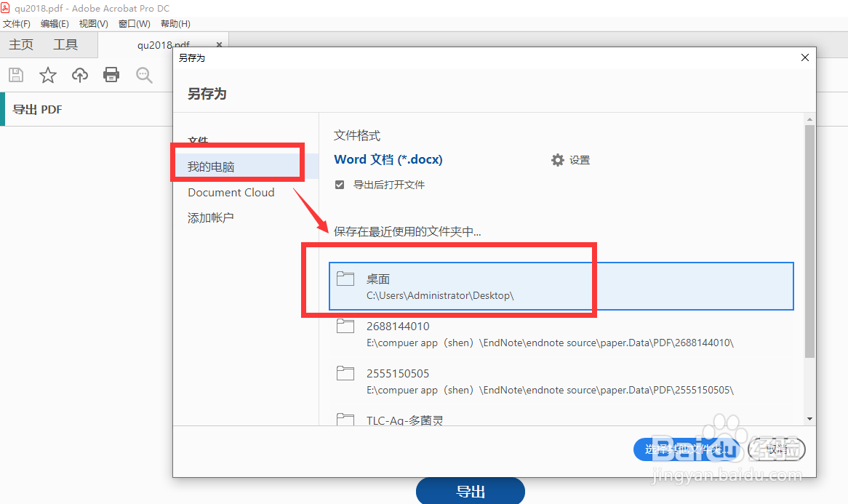
Task: Click the cloud upload icon
Action: pos(80,75)
